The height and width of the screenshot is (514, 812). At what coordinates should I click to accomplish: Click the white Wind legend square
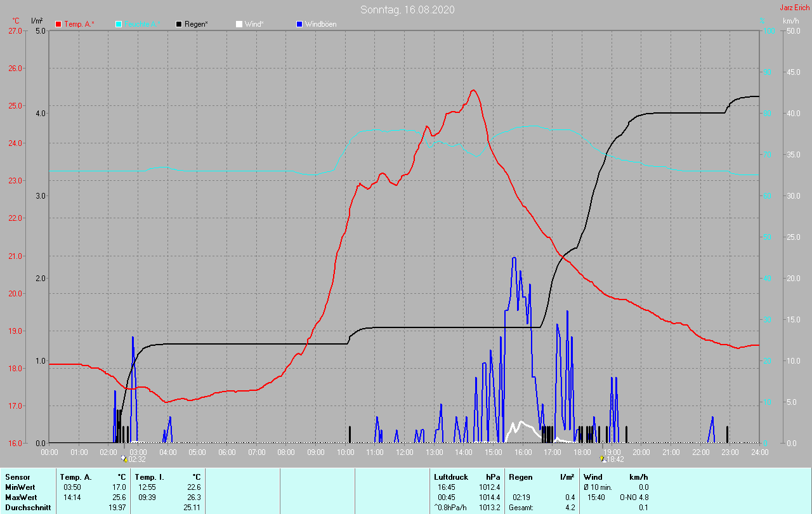(239, 24)
